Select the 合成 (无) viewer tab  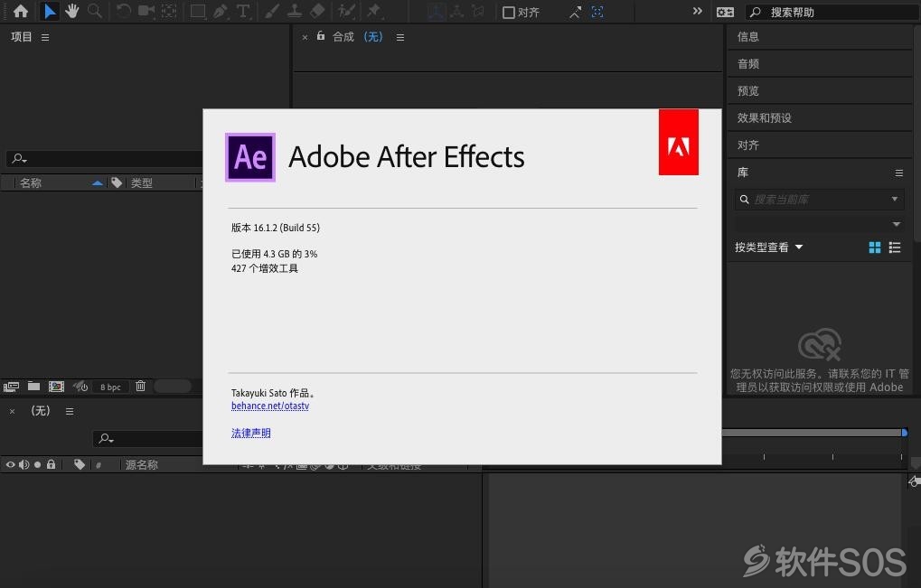[357, 37]
